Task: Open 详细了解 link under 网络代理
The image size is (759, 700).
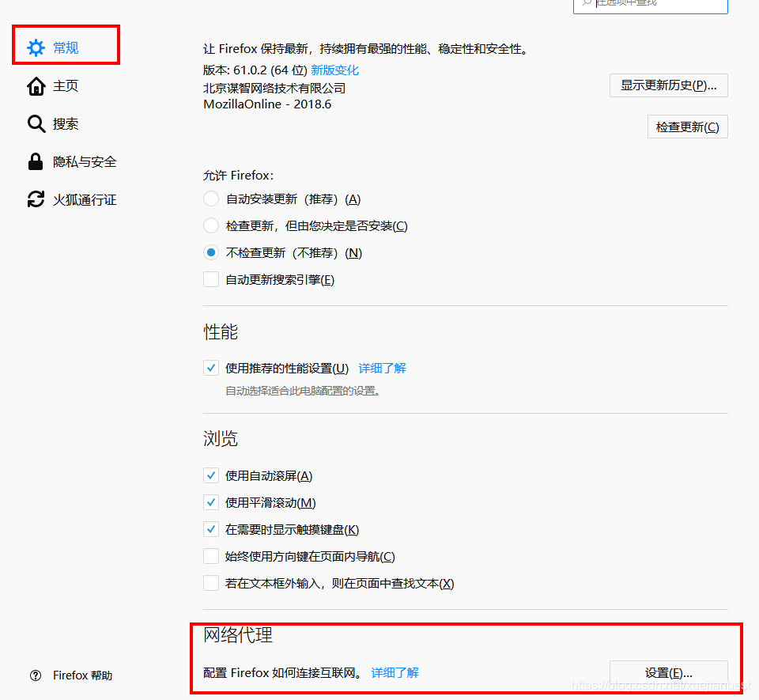Action: [395, 673]
